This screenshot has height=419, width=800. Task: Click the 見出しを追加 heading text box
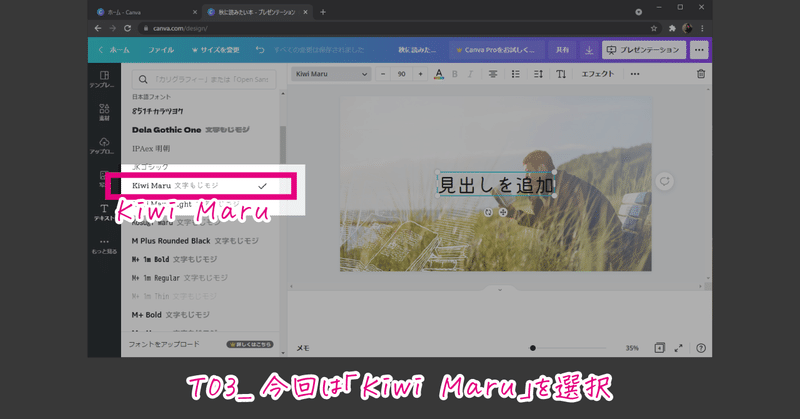(x=495, y=185)
